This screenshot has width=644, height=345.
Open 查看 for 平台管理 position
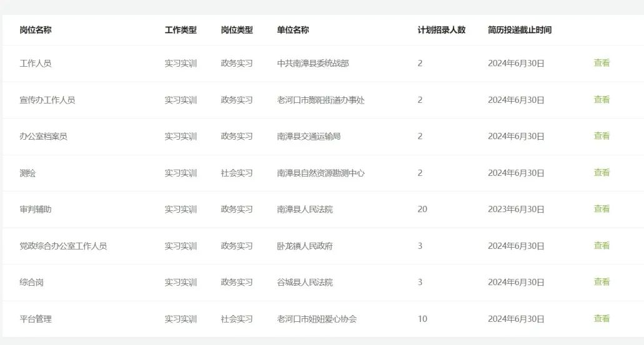[602, 318]
